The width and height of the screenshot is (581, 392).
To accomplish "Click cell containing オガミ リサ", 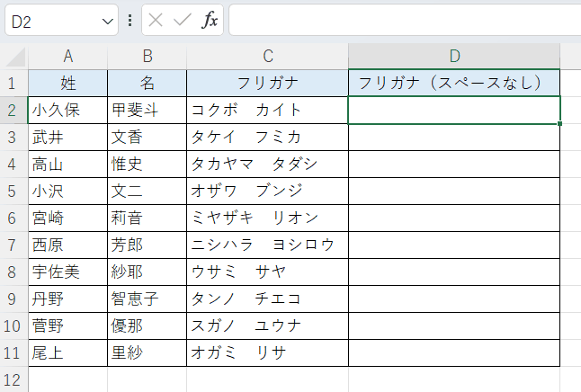I will coord(267,353).
